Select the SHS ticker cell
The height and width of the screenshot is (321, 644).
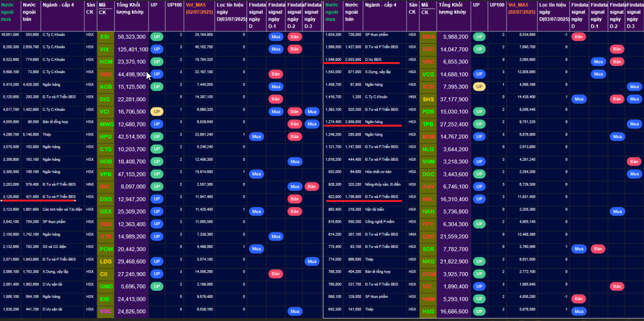428,99
